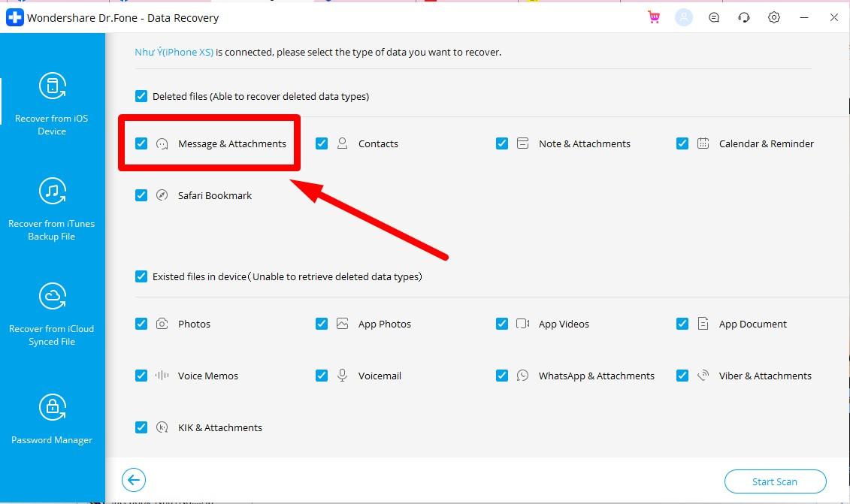Viewport: 850px width, 504px height.
Task: Disable the Viber & Attachments checkbox
Action: pos(682,376)
